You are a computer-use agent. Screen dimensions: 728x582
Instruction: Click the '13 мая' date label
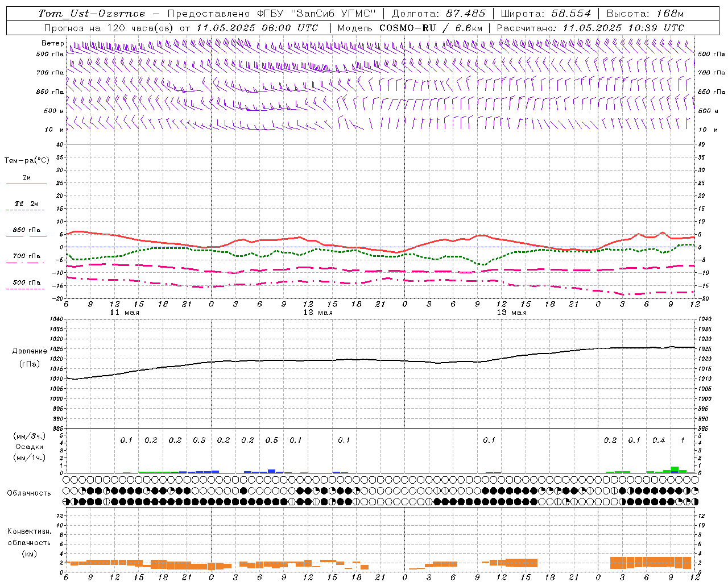(x=511, y=313)
